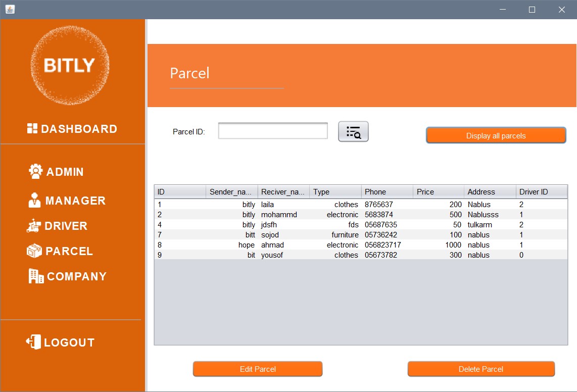The image size is (577, 392).
Task: Click the Edit Parcel button
Action: pyautogui.click(x=258, y=369)
